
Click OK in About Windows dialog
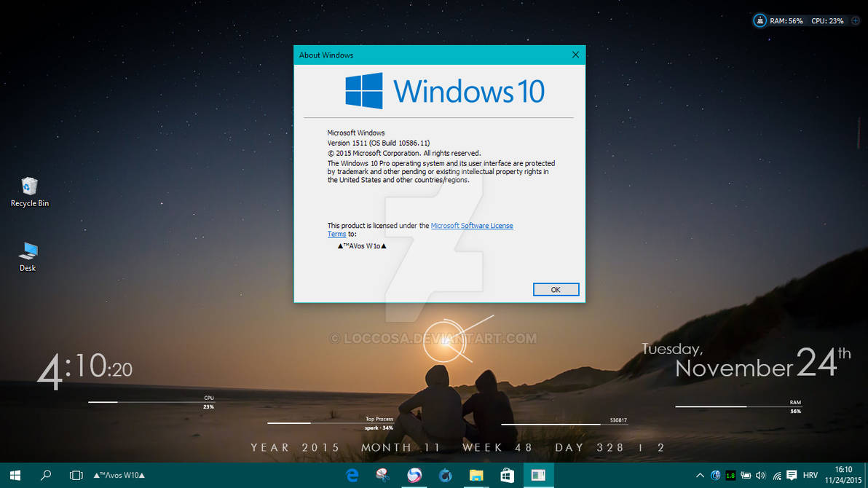coord(556,290)
